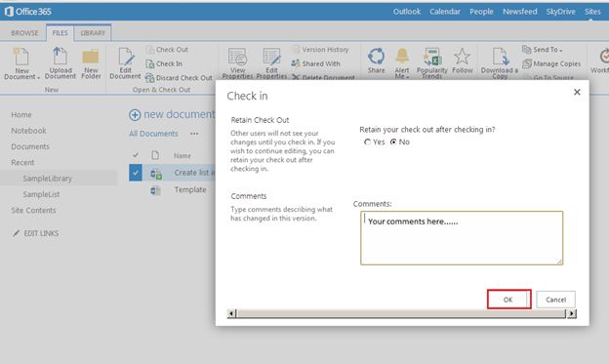Open the New Document dropdown arrow

[38, 78]
